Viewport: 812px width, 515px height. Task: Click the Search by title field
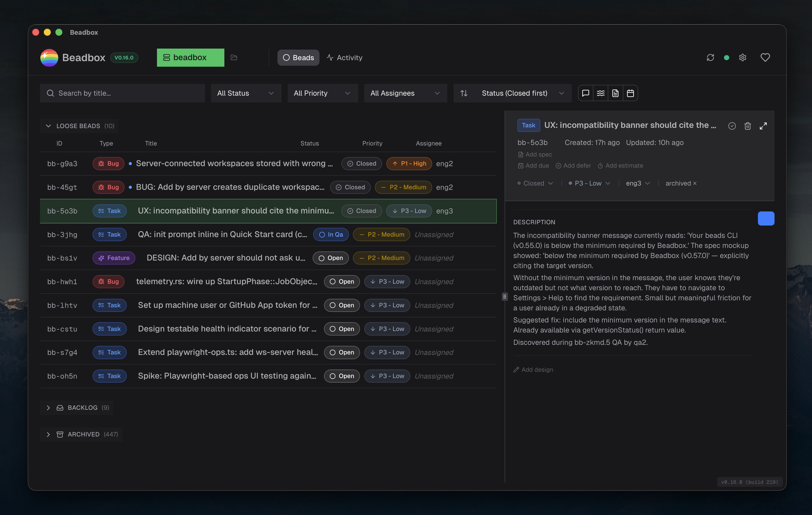pos(123,93)
